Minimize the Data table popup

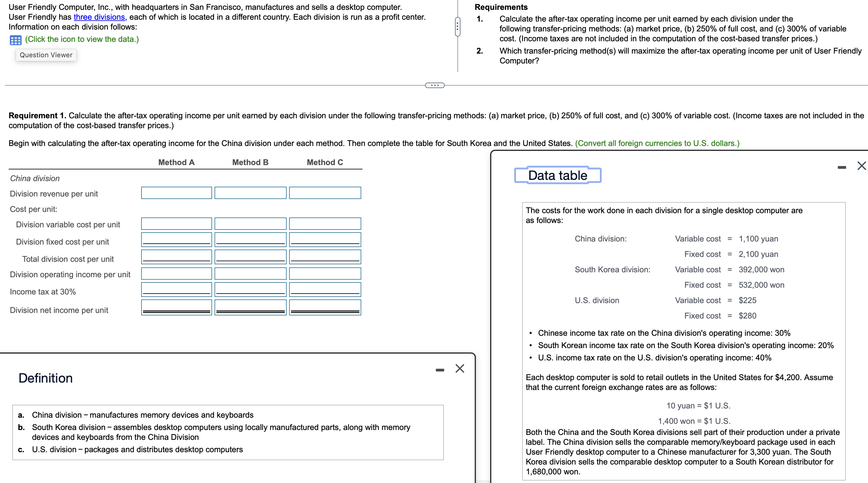(x=841, y=167)
